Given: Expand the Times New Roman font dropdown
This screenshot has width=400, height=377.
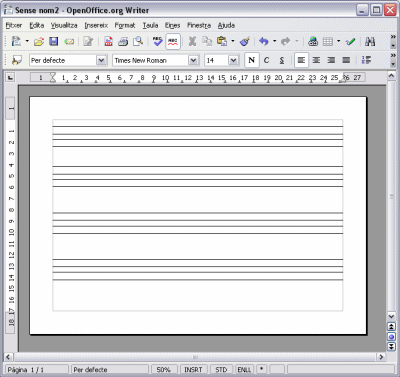Looking at the screenshot, I should [193, 60].
